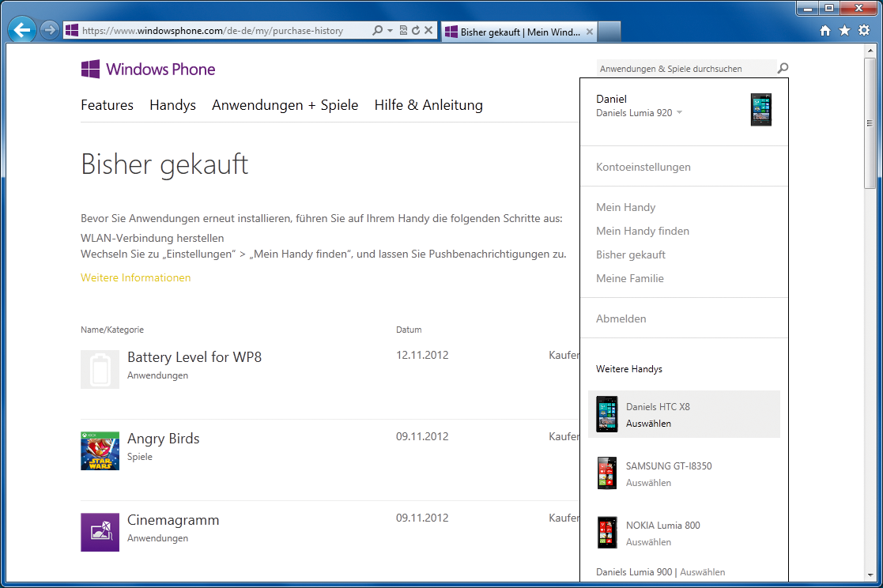
Task: Click the NOKIA Lumia 800 phone image
Action: [607, 532]
